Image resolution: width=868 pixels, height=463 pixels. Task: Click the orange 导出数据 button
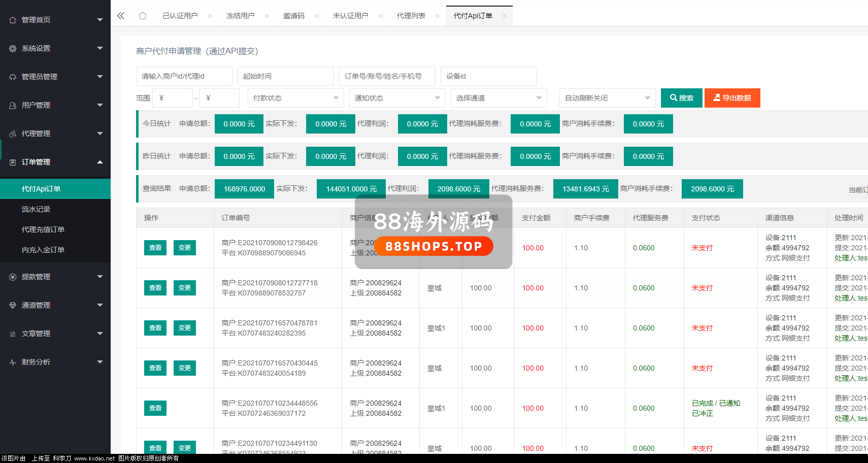pos(732,98)
